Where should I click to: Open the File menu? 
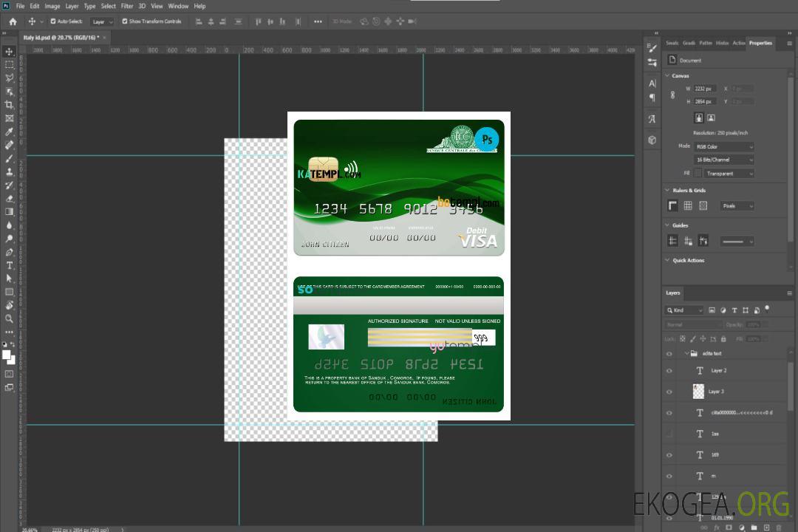coord(21,6)
